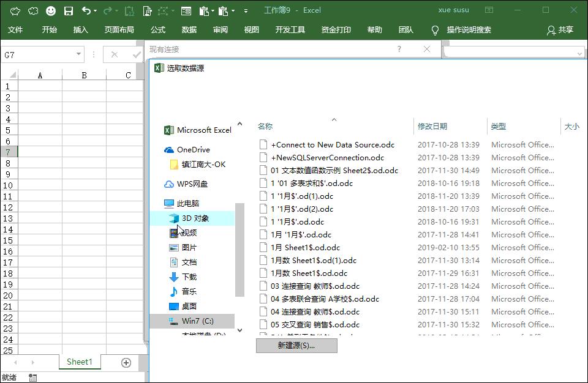Select 3D 对象 in the folder tree

pyautogui.click(x=192, y=218)
